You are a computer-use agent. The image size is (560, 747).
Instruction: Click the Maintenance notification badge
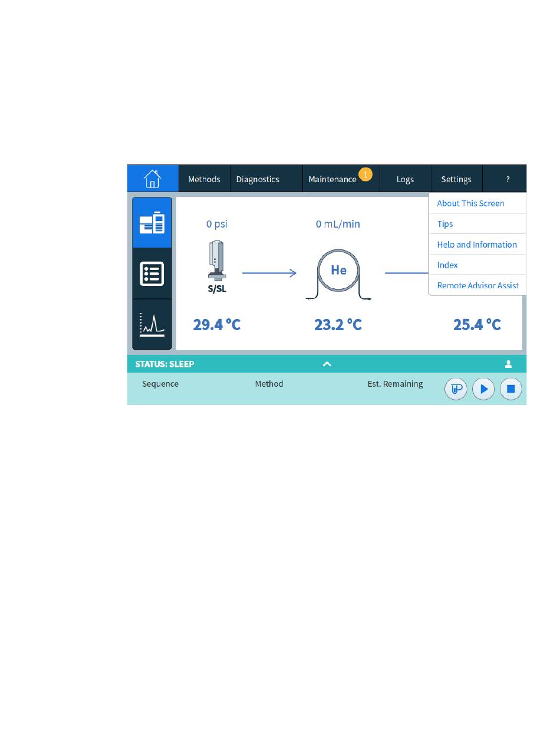click(365, 175)
